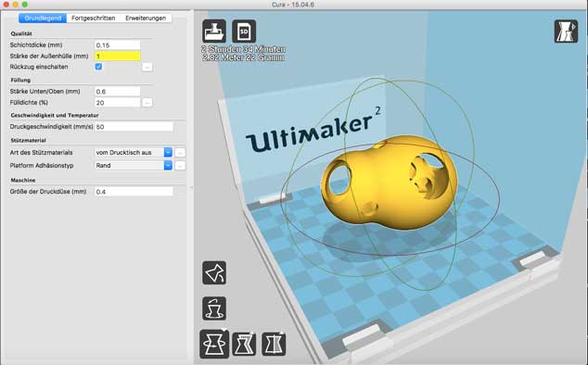Click the Lay flat icon

(214, 272)
